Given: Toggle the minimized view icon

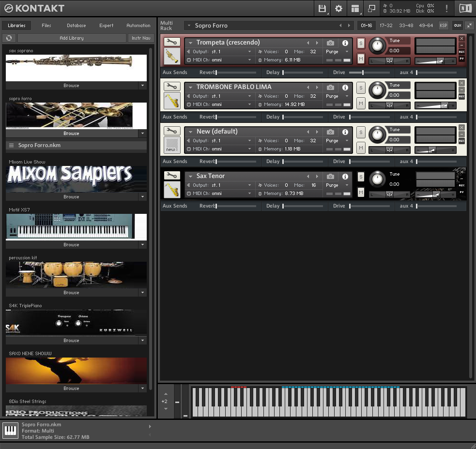Looking at the screenshot, I should 371,8.
